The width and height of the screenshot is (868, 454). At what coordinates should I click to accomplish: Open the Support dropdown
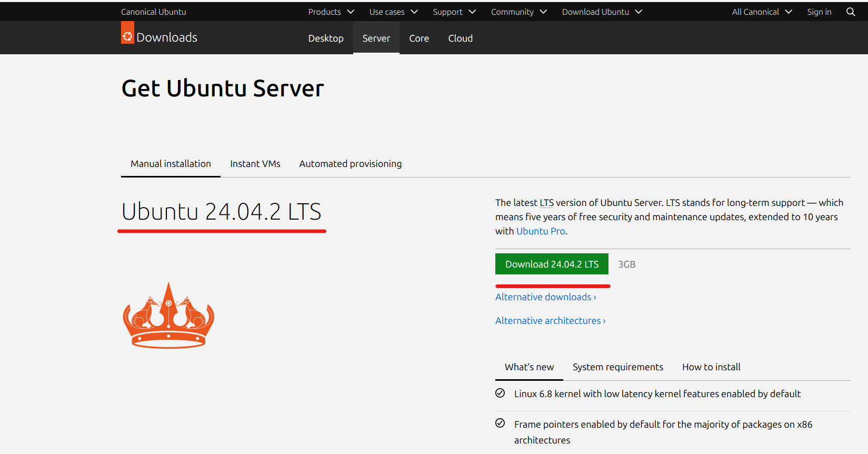click(454, 12)
